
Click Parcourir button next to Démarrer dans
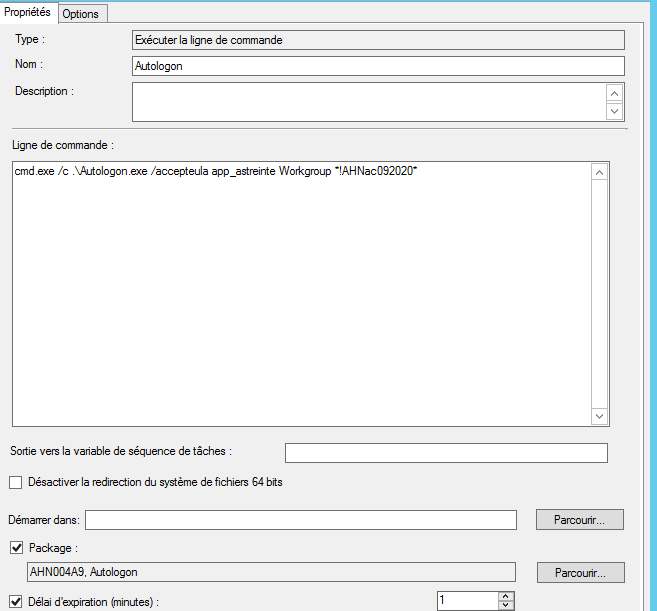click(579, 520)
